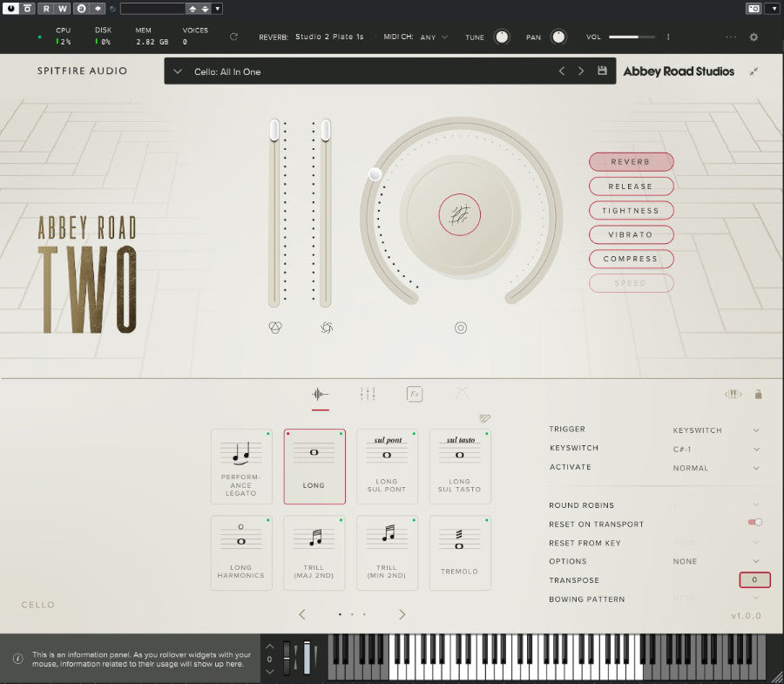Click the refresh icon next to Voices

click(x=233, y=37)
